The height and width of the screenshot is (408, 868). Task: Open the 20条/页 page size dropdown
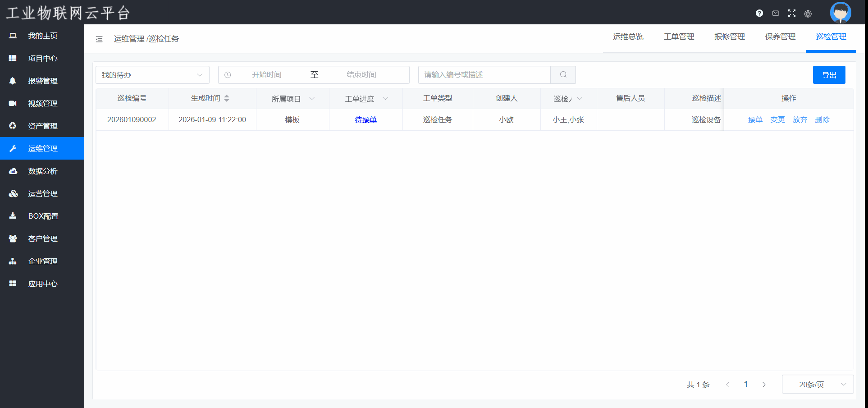point(818,385)
